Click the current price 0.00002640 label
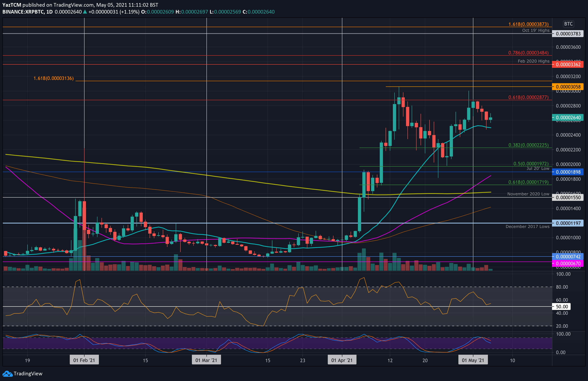 click(568, 117)
